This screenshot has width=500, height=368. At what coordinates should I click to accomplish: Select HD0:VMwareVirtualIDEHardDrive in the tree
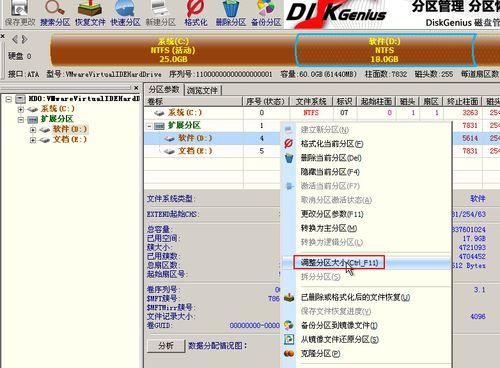tap(84, 99)
